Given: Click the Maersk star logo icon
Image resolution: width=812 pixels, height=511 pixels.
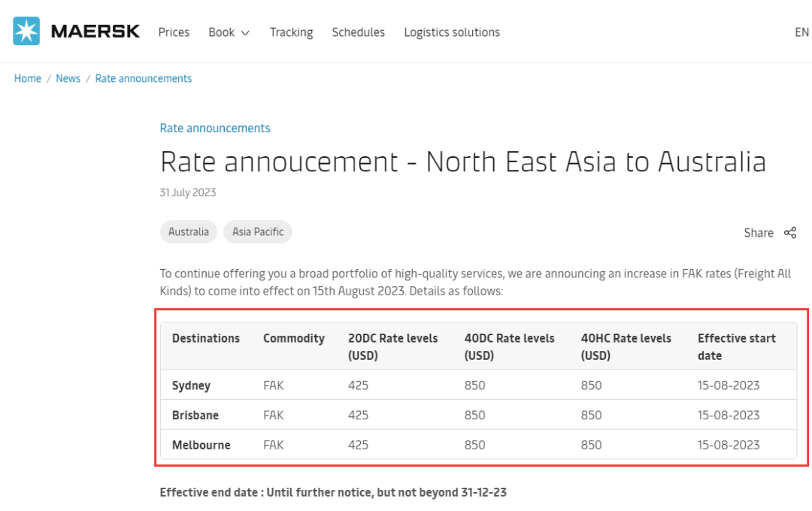Looking at the screenshot, I should coord(26,31).
